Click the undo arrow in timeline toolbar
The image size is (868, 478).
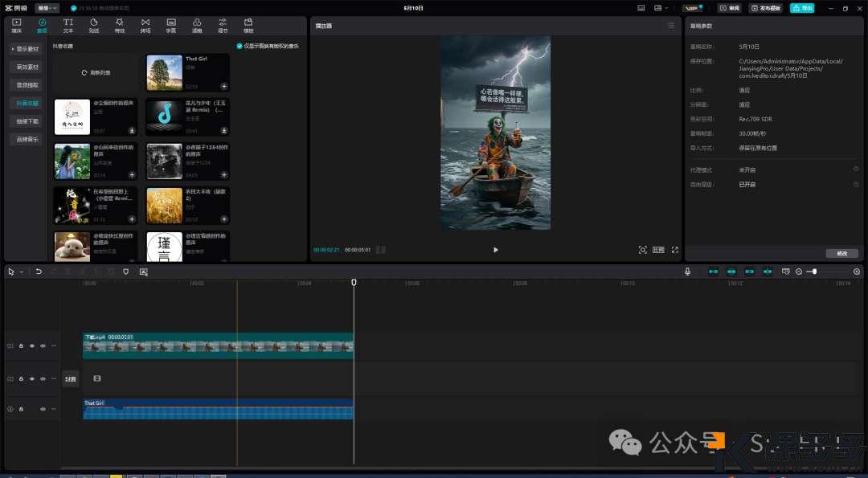[38, 272]
